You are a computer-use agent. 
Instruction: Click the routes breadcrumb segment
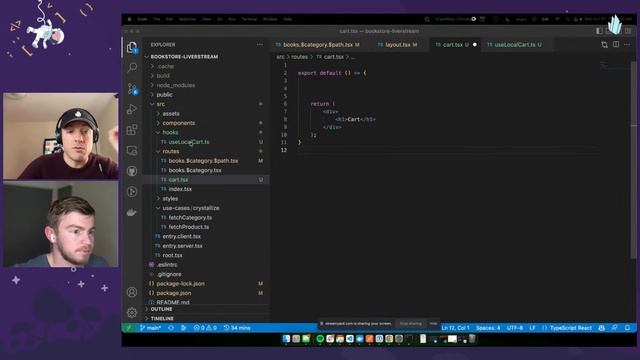pyautogui.click(x=299, y=57)
